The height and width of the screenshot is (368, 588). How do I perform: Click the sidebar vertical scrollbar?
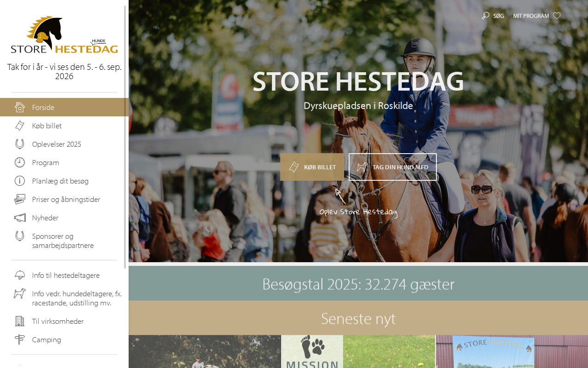click(x=125, y=137)
